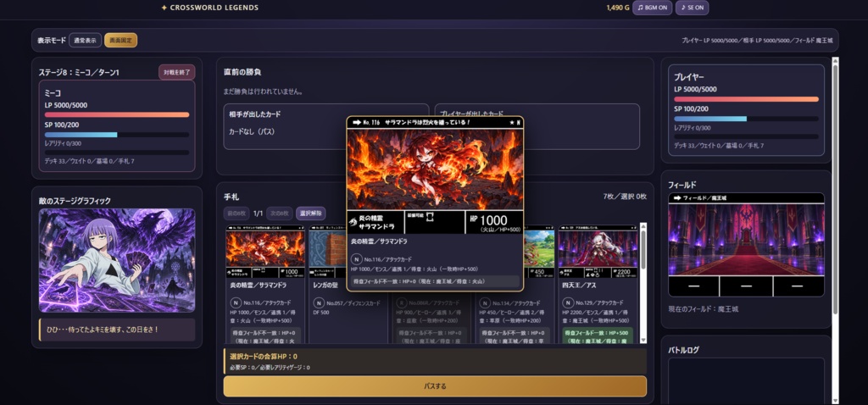
Task: Click the enlarged Salamandra card artwork
Action: (435, 169)
